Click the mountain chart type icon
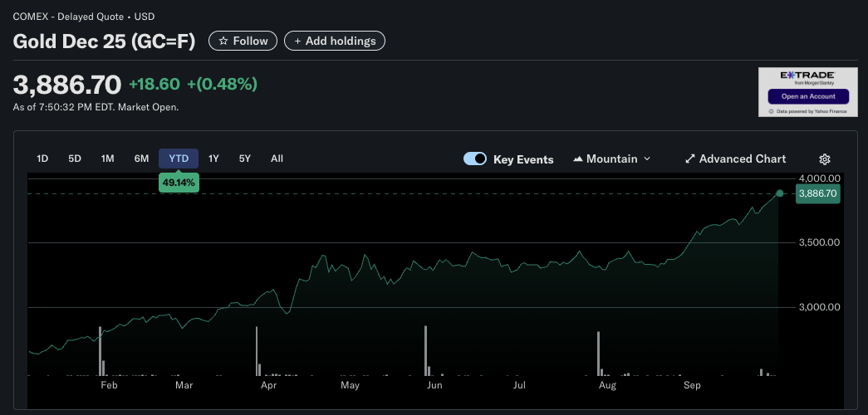 point(578,159)
